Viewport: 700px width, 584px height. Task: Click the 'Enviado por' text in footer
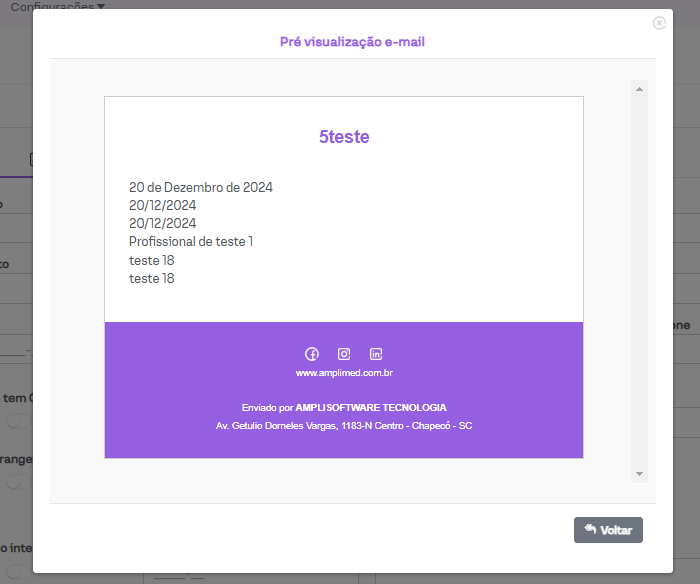267,408
